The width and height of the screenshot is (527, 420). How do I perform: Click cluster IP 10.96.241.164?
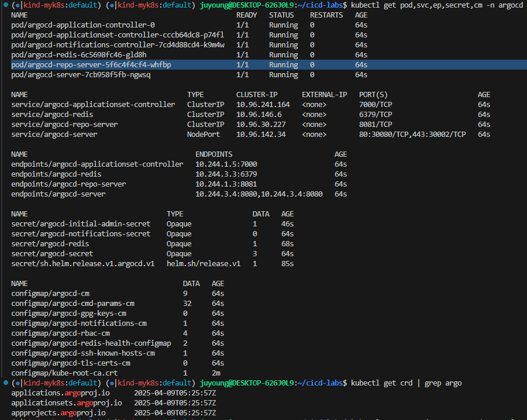point(263,105)
